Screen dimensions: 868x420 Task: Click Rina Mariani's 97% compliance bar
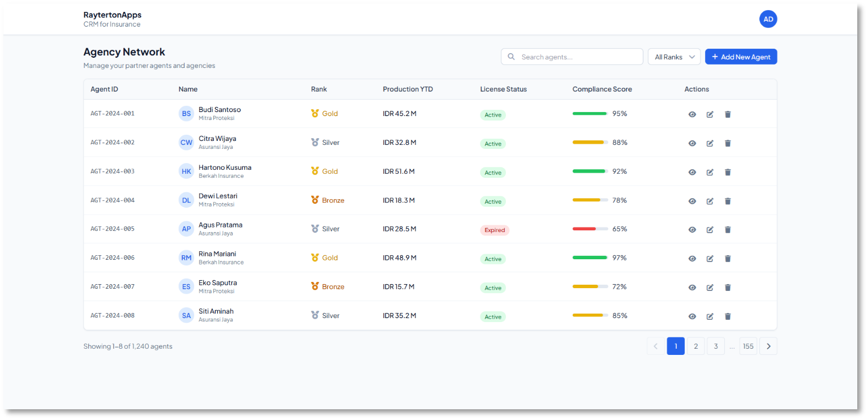click(x=590, y=258)
